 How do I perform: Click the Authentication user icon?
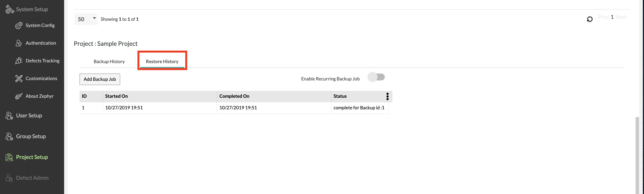(19, 43)
